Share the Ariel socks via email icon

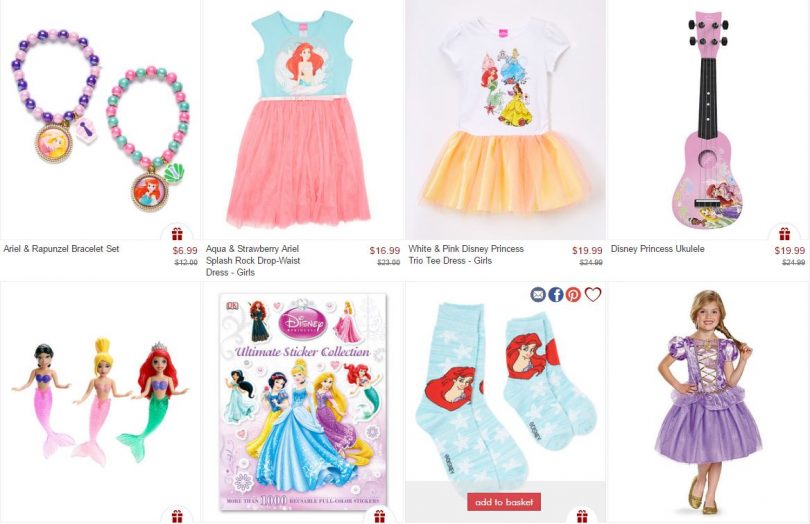pyautogui.click(x=538, y=295)
